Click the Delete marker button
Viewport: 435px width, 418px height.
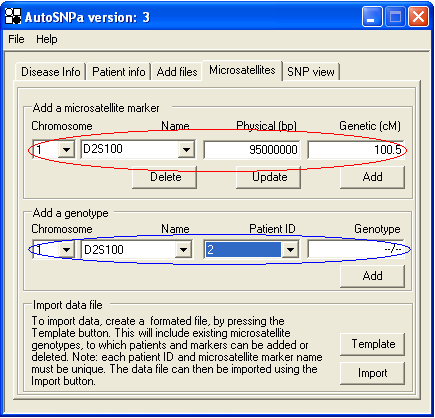(165, 177)
